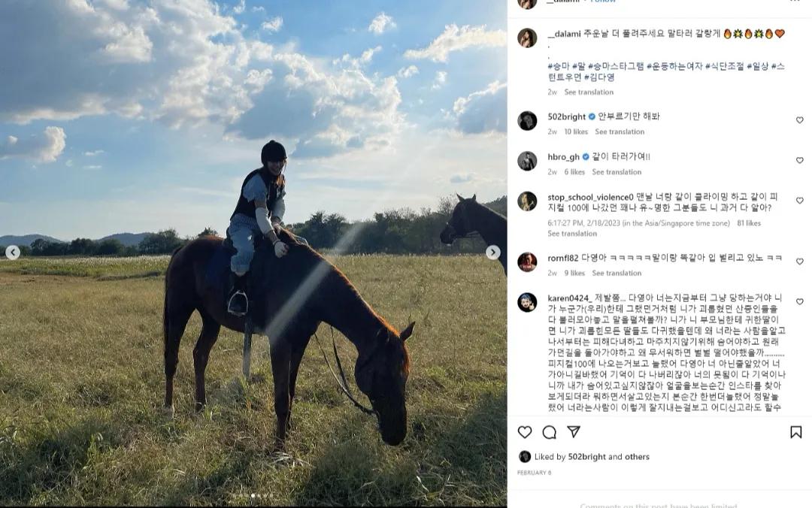This screenshot has height=508, width=812.
Task: Go to previous photo arrow
Action: pyautogui.click(x=13, y=252)
